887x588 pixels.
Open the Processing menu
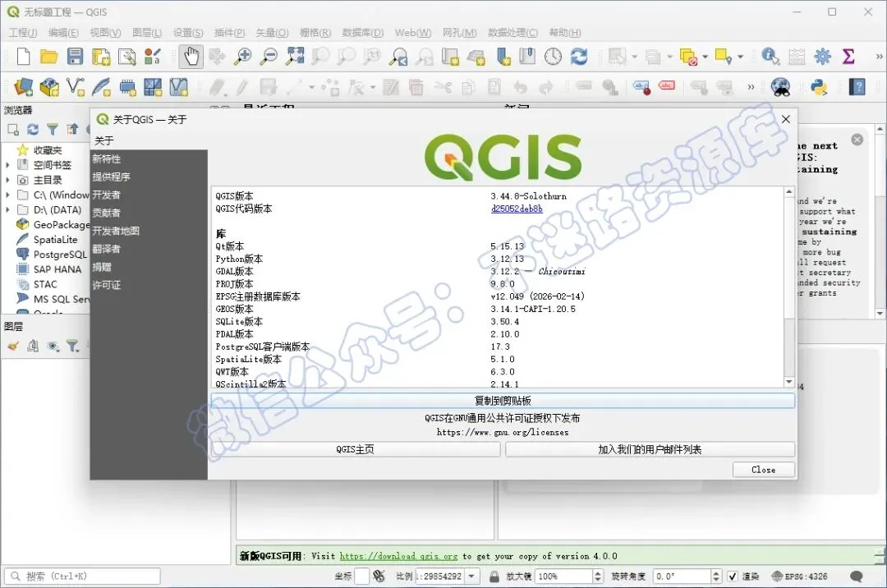click(513, 33)
